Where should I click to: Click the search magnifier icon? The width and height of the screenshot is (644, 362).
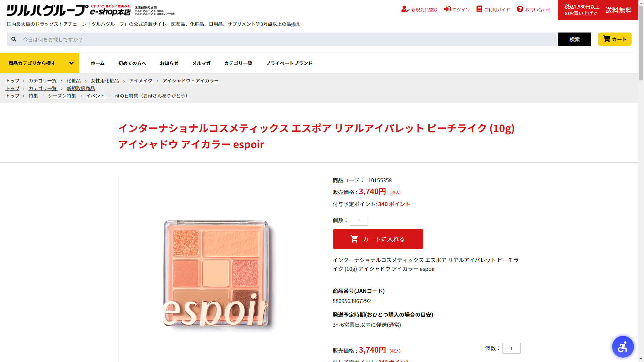[14, 39]
